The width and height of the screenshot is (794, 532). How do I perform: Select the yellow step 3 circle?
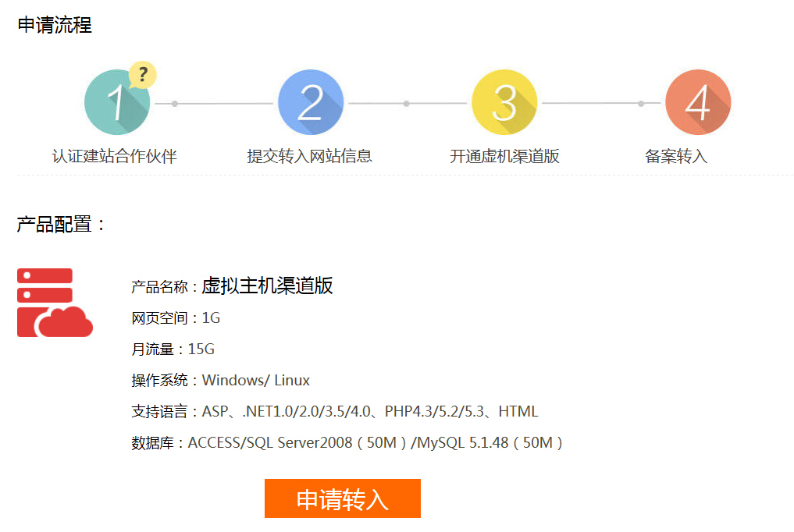tap(504, 103)
